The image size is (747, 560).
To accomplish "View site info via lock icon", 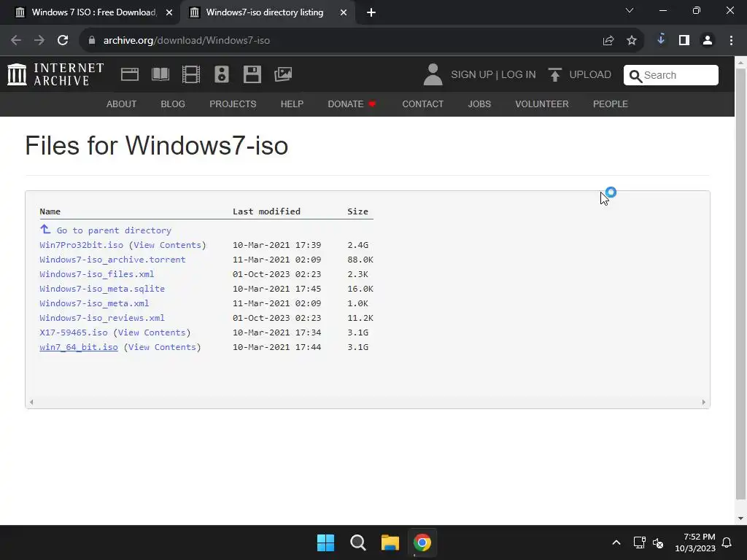I will (91, 40).
